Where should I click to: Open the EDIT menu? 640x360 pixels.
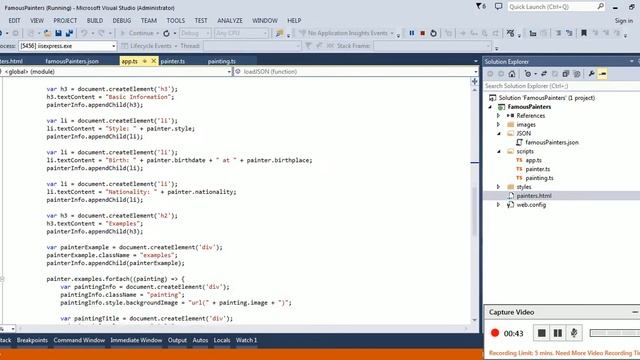14,20
